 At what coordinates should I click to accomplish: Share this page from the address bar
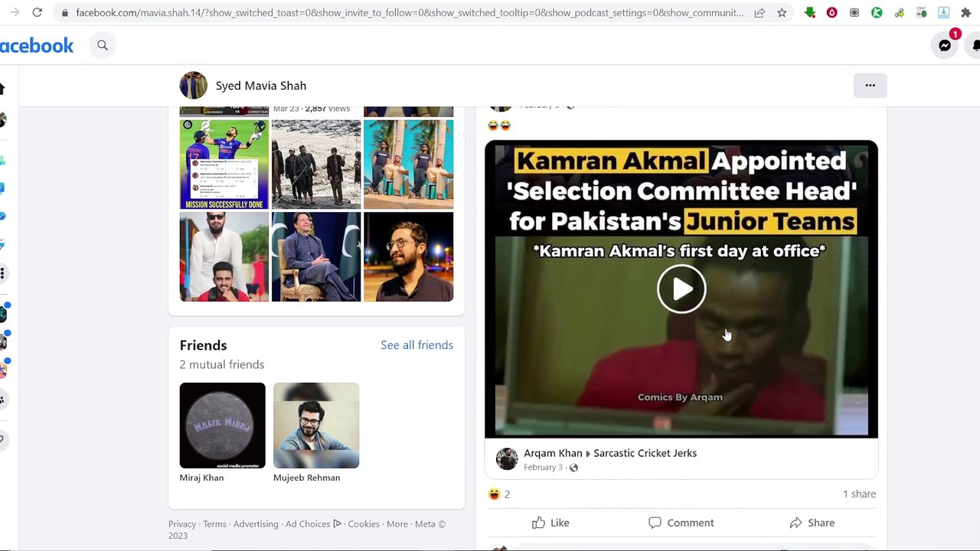[x=759, y=13]
